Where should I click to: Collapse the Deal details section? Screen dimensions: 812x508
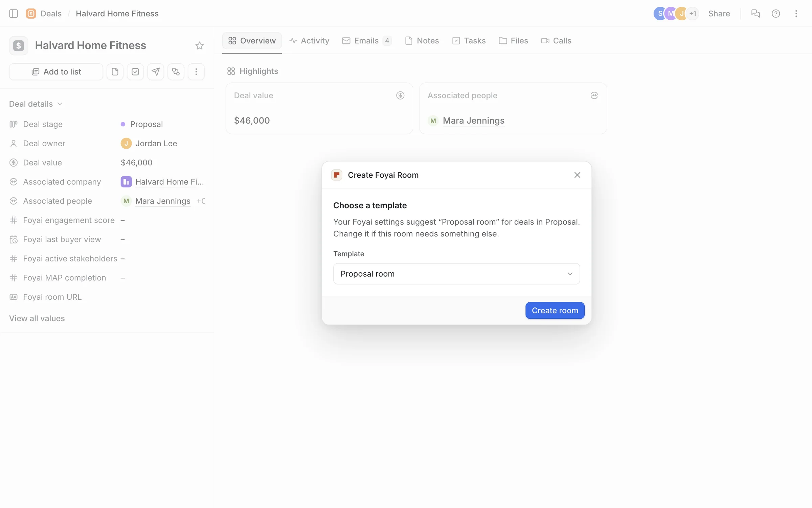point(36,104)
